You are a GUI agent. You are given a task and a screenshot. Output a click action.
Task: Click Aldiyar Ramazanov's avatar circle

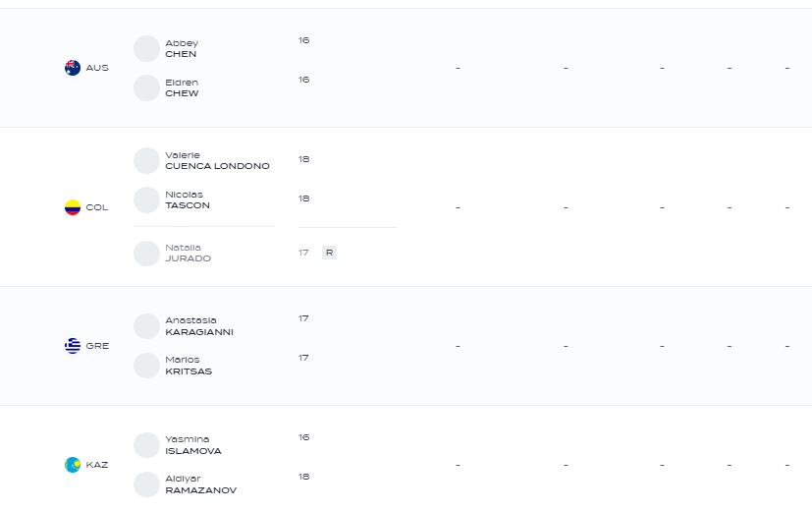click(x=146, y=484)
